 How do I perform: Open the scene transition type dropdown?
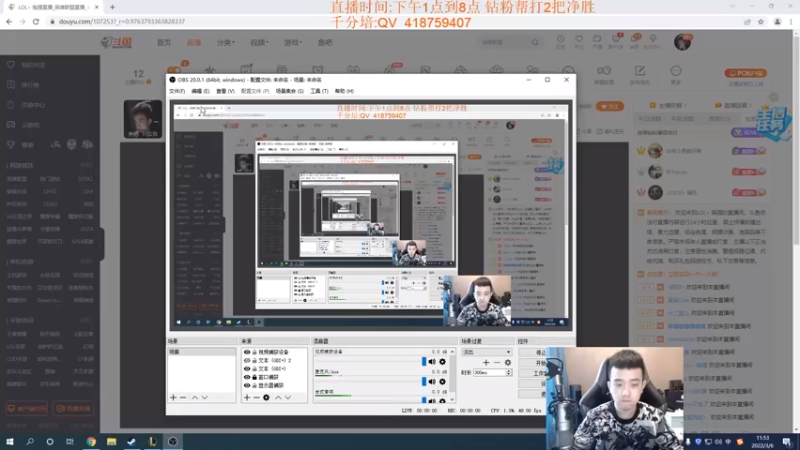coord(486,352)
